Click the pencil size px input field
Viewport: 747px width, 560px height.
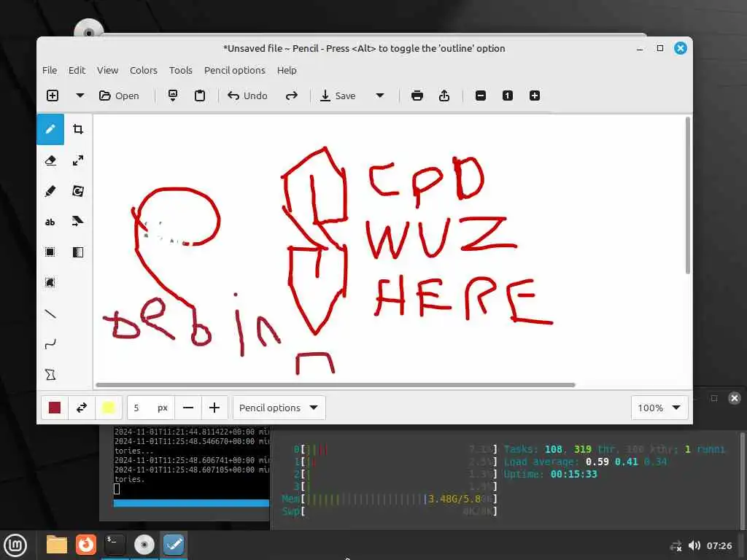[150, 408]
